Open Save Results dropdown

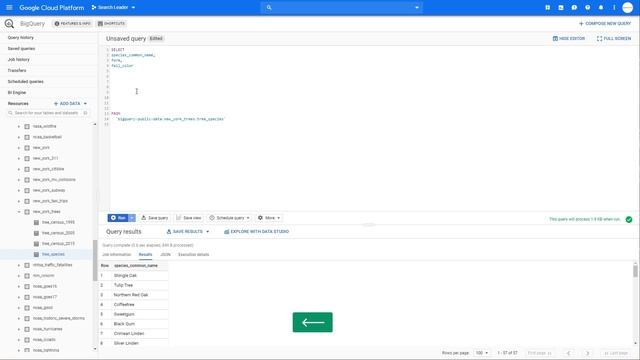coord(188,231)
